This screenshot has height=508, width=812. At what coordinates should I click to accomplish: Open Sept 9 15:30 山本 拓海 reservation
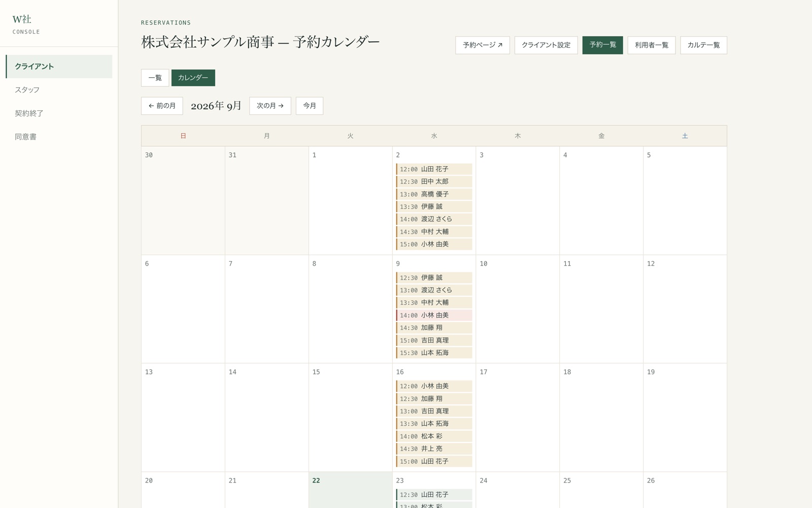click(434, 353)
